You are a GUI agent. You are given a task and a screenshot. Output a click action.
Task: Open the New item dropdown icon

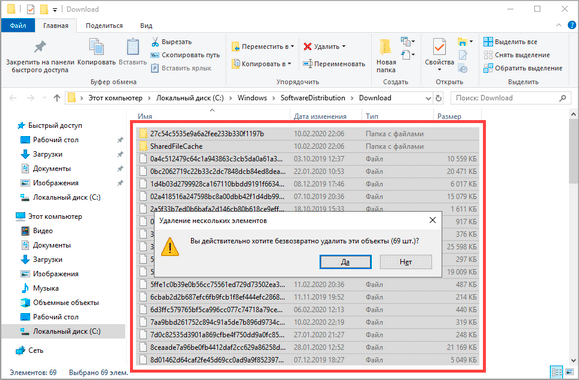tap(407, 42)
